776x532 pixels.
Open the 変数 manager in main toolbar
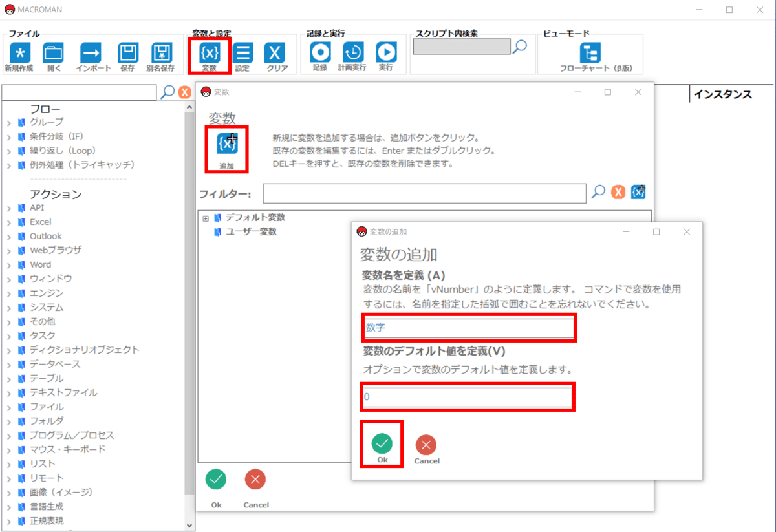coord(210,53)
